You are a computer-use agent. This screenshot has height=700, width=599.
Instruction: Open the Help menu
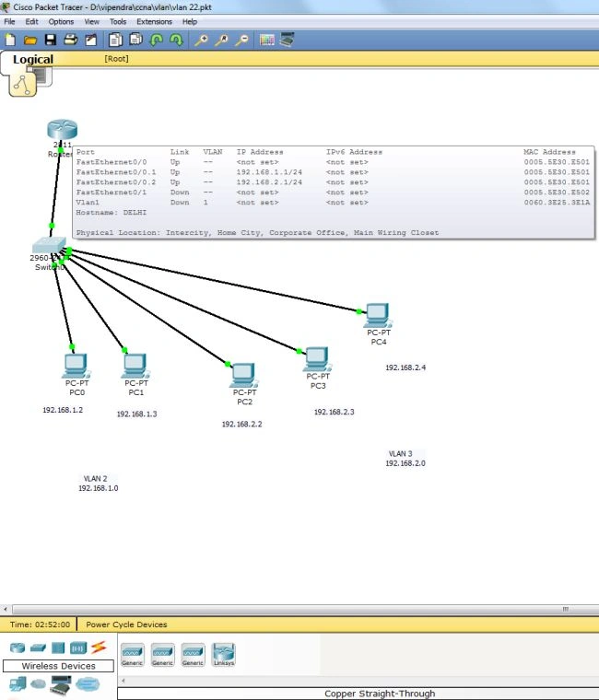(190, 21)
